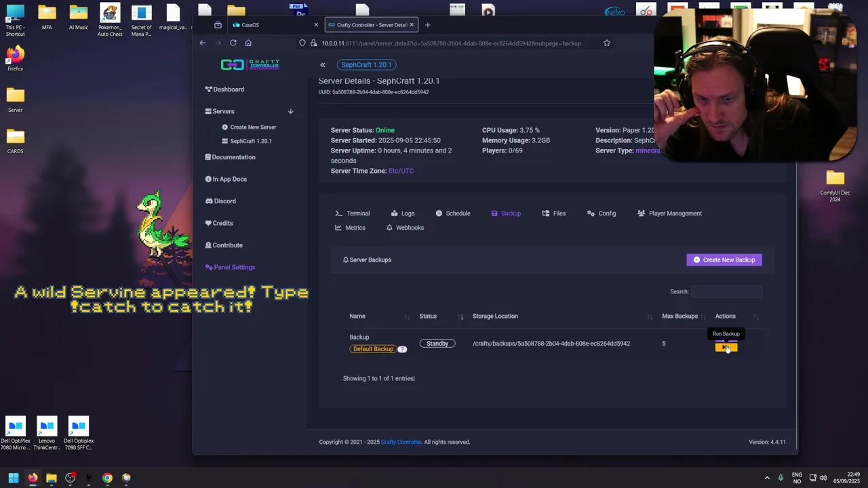Click the browser Back arrow

(x=203, y=43)
